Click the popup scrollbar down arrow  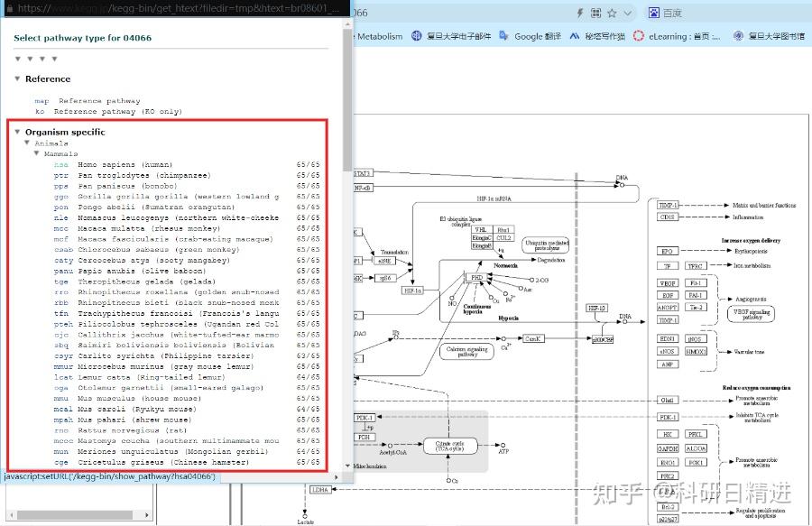pyautogui.click(x=347, y=466)
